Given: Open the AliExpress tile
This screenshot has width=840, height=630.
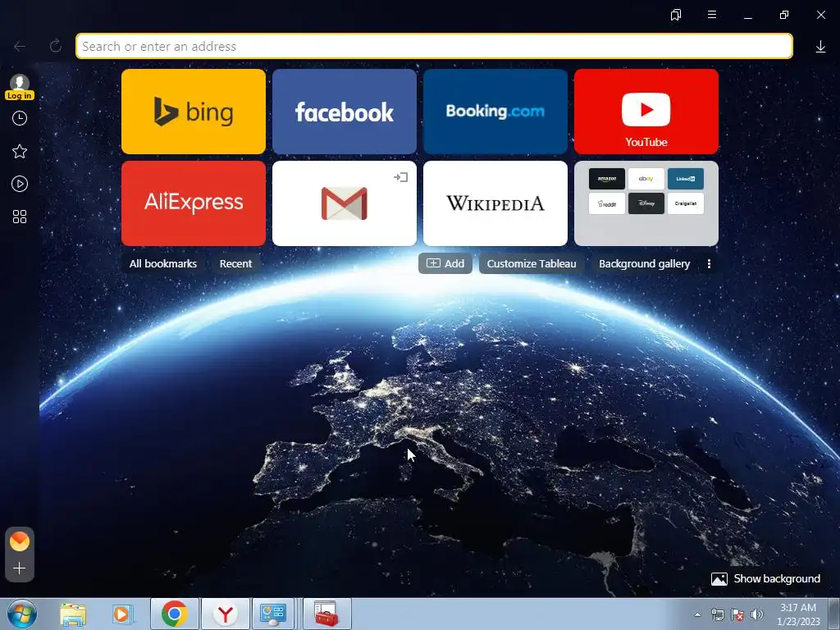Looking at the screenshot, I should click(x=194, y=203).
